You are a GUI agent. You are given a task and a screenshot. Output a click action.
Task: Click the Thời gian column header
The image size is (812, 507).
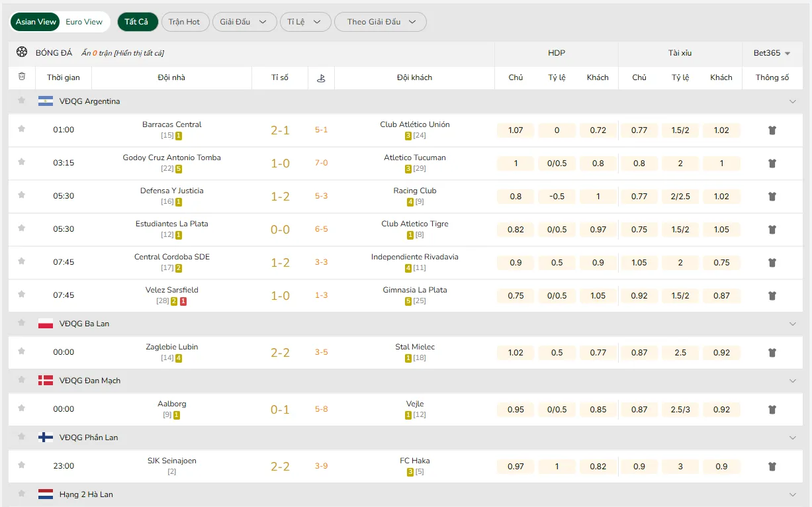pos(64,77)
